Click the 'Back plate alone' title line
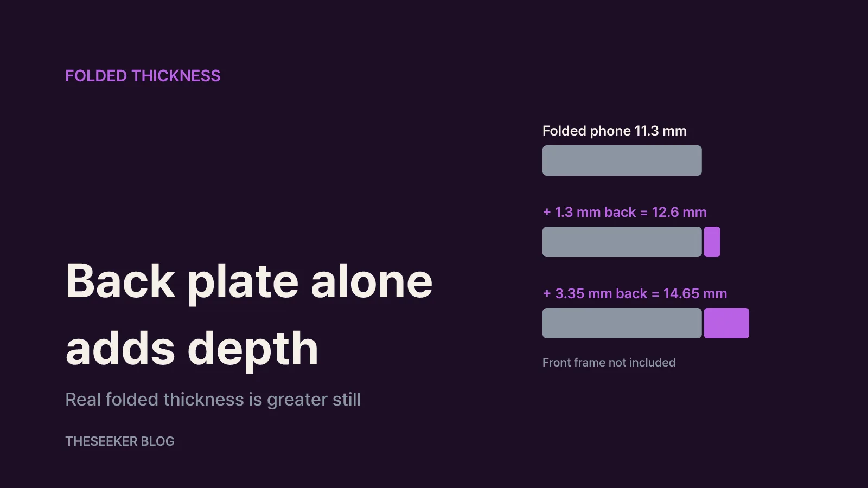This screenshot has width=868, height=488. pyautogui.click(x=249, y=281)
